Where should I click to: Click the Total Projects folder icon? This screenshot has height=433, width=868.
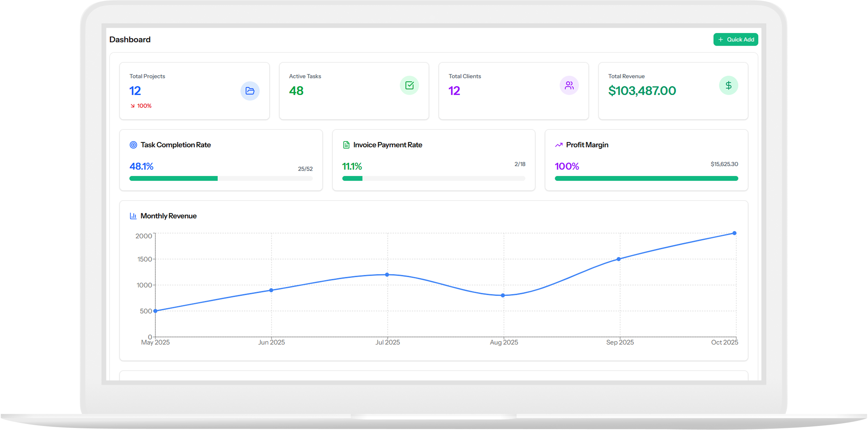(x=250, y=91)
